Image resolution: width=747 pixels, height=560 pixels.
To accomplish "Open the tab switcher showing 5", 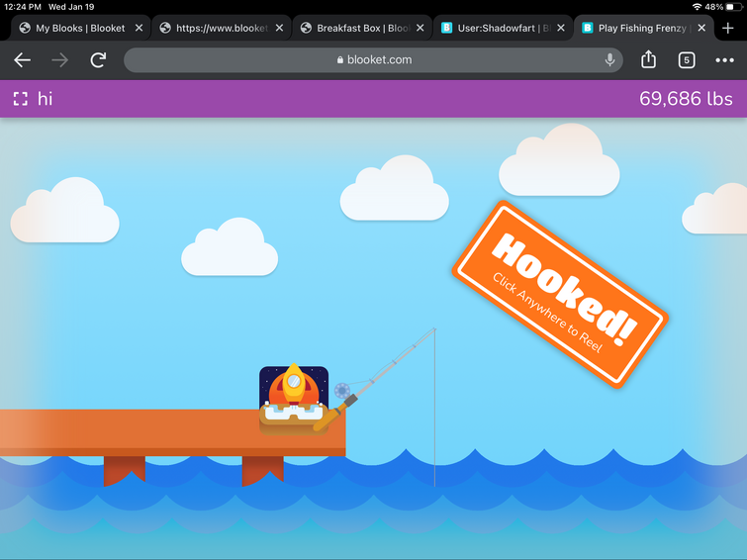I will coord(687,60).
